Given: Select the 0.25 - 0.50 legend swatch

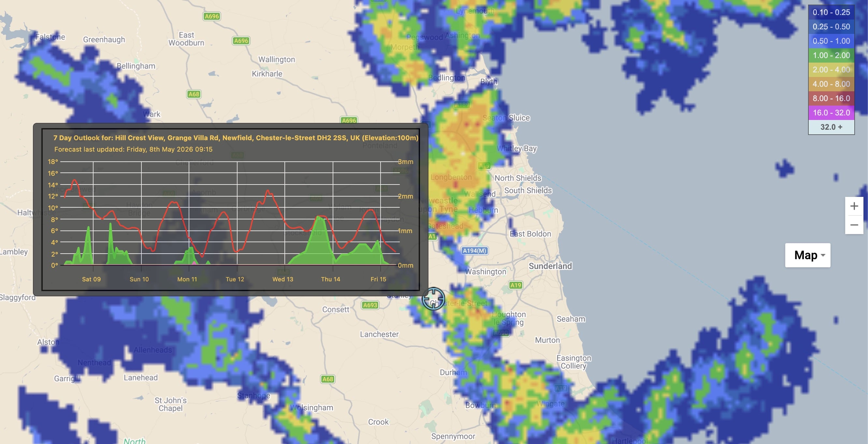Looking at the screenshot, I should tap(831, 27).
